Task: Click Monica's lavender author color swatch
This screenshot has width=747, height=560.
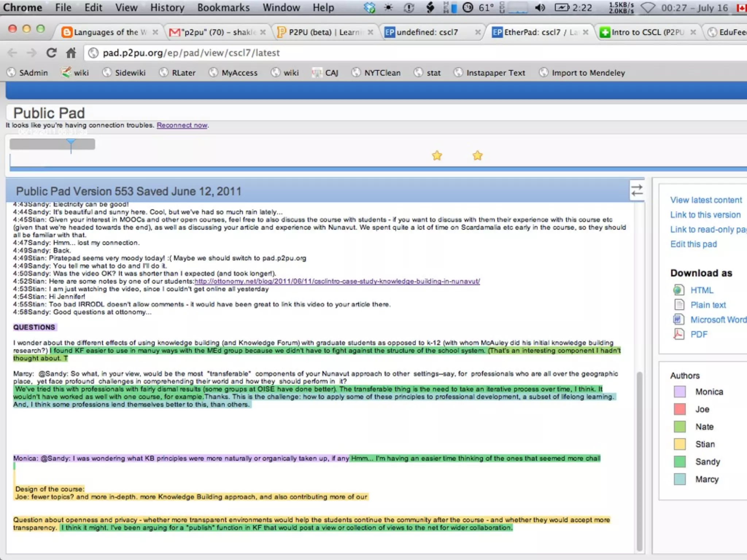Action: [680, 392]
